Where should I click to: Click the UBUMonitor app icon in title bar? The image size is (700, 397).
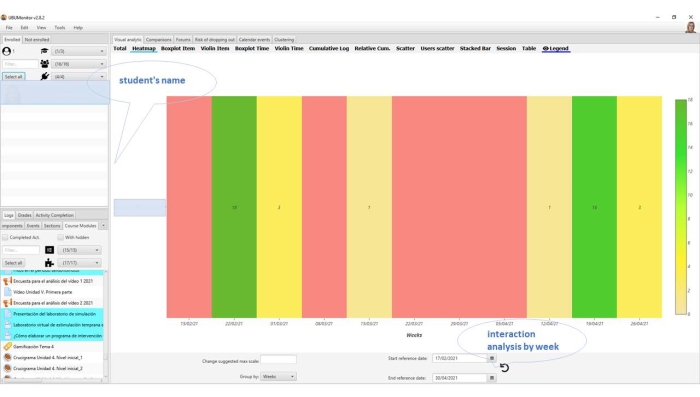tap(4, 17)
